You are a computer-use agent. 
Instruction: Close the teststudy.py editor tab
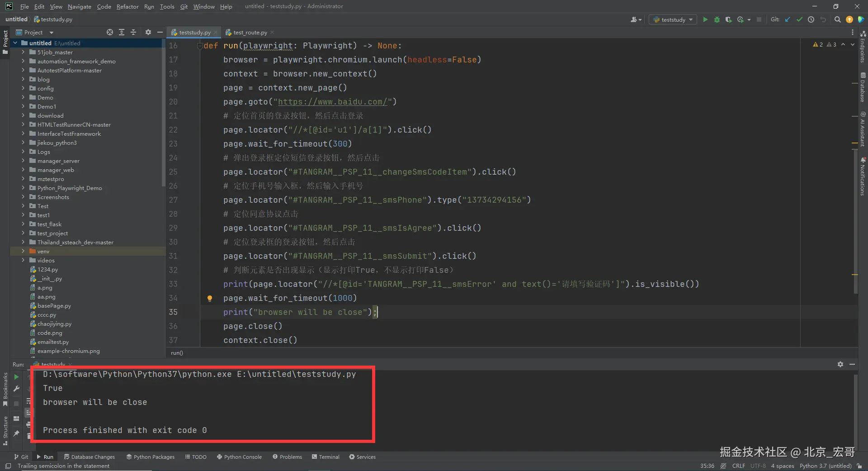216,33
